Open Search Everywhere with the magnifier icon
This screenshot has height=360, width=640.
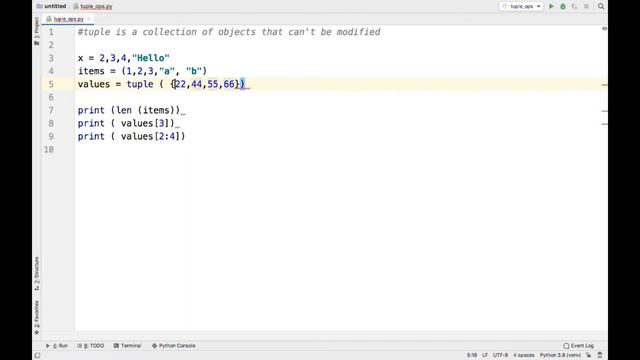coord(601,7)
